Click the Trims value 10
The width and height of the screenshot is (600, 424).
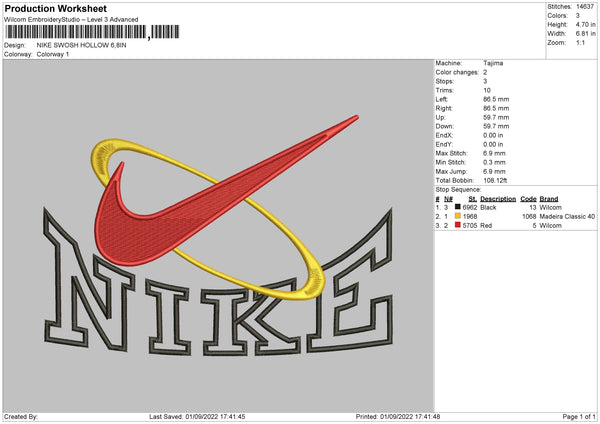pyautogui.click(x=487, y=90)
